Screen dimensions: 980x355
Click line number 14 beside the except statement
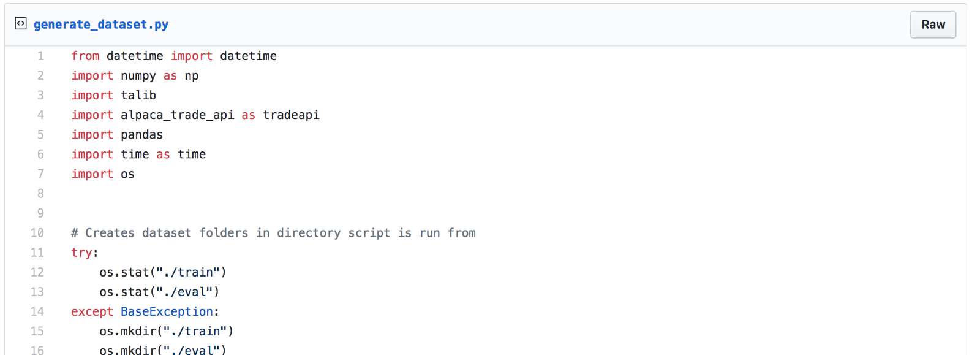click(x=37, y=311)
